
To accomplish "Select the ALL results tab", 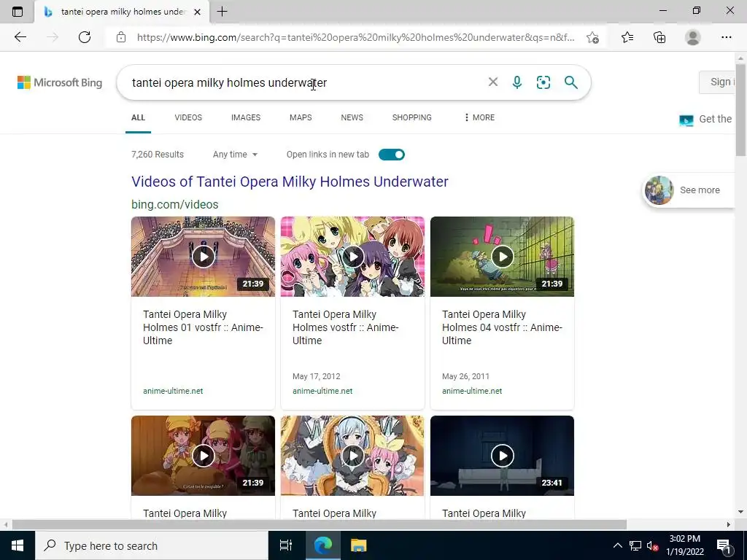I will 138,117.
